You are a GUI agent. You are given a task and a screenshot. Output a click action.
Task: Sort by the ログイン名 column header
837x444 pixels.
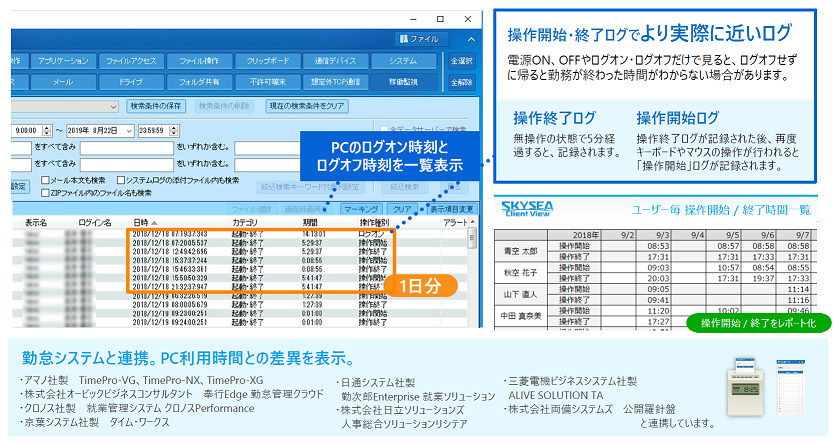94,223
